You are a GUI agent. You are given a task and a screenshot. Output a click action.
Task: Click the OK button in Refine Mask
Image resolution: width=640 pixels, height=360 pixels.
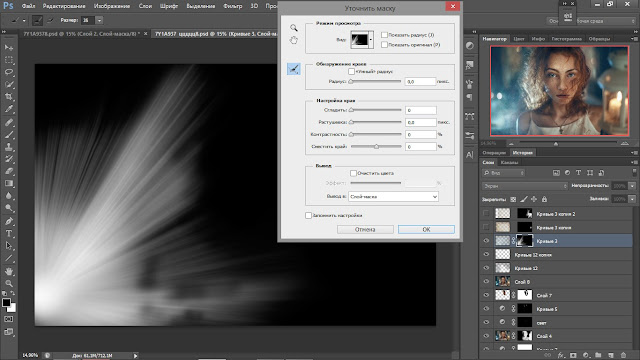tap(426, 229)
